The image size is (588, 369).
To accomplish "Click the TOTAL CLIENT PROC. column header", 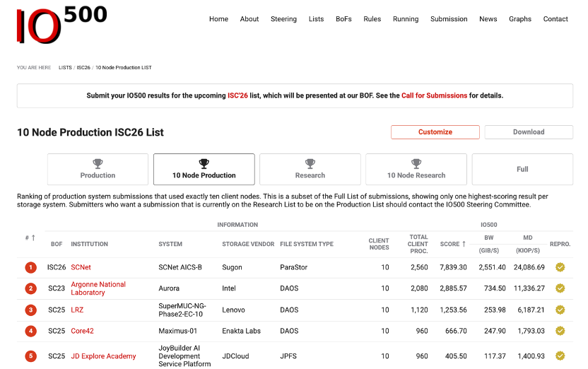I will point(418,244).
